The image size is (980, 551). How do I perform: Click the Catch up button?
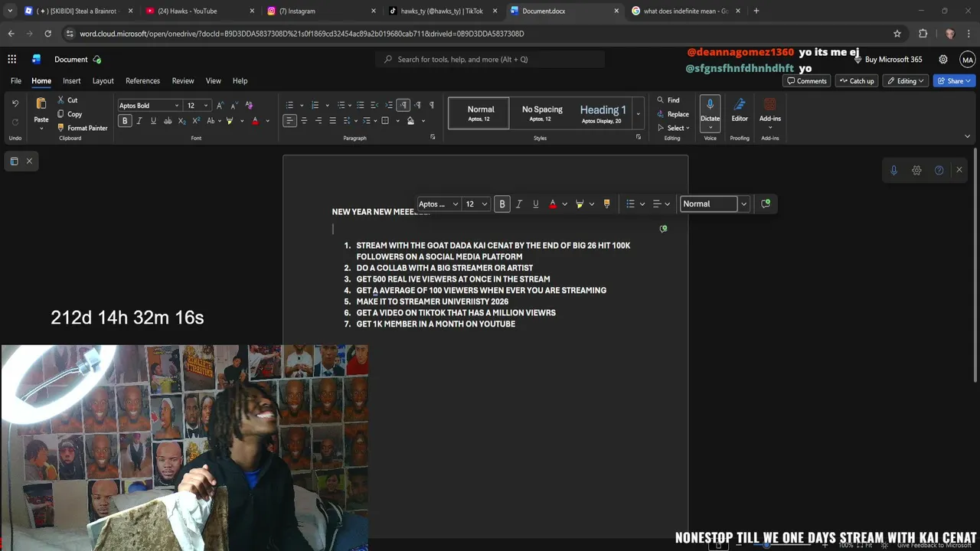click(856, 80)
